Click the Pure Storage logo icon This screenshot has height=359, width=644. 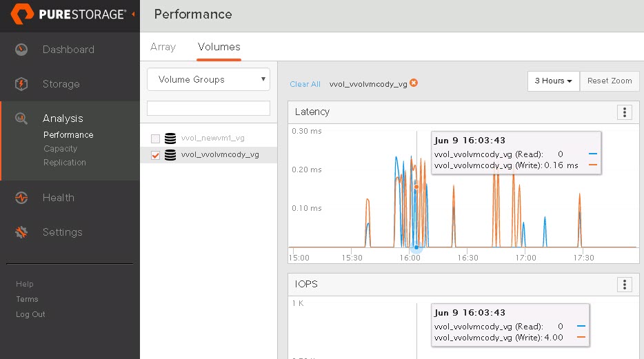(22, 14)
